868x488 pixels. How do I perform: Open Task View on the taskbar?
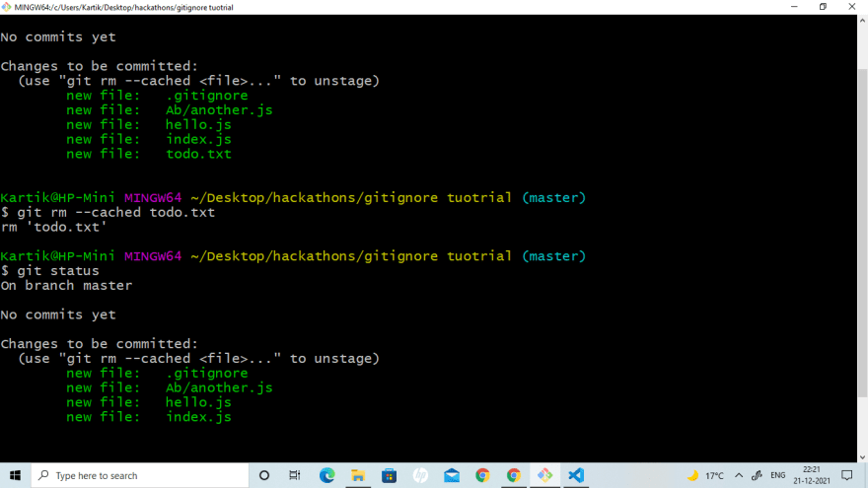click(x=295, y=475)
